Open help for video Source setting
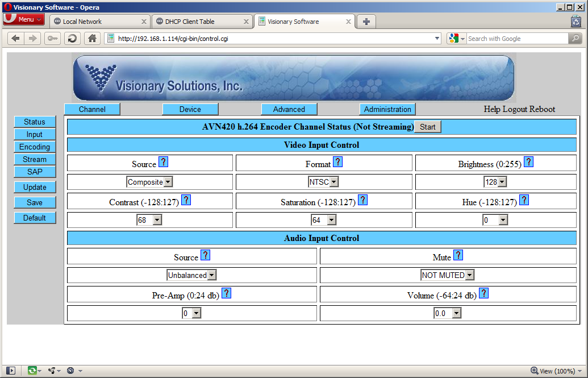This screenshot has width=588, height=378. click(x=163, y=162)
